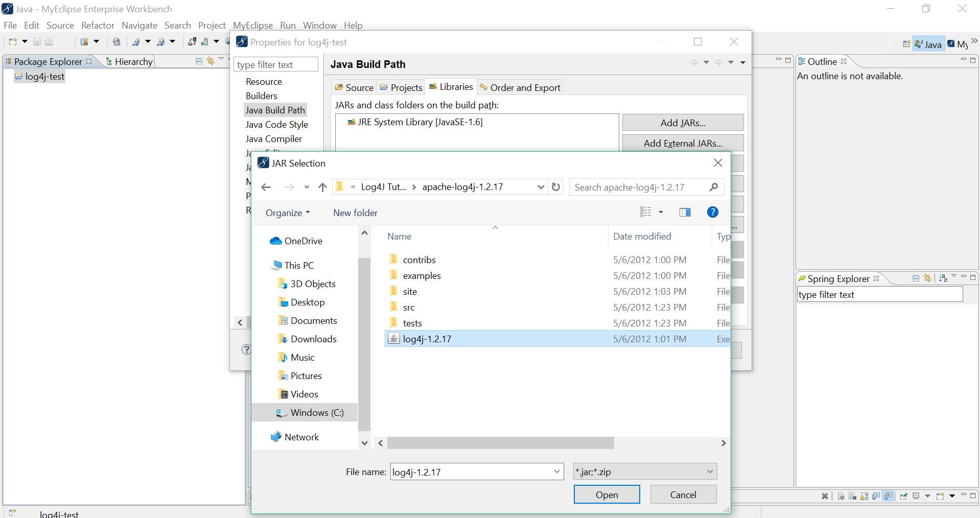Select Windows (C:) in the navigation pane

[x=305, y=412]
